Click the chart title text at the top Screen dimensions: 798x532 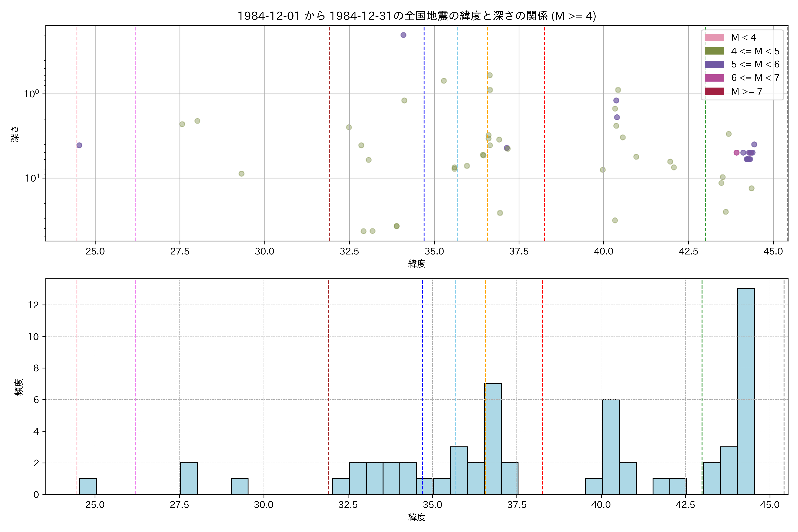pyautogui.click(x=417, y=16)
